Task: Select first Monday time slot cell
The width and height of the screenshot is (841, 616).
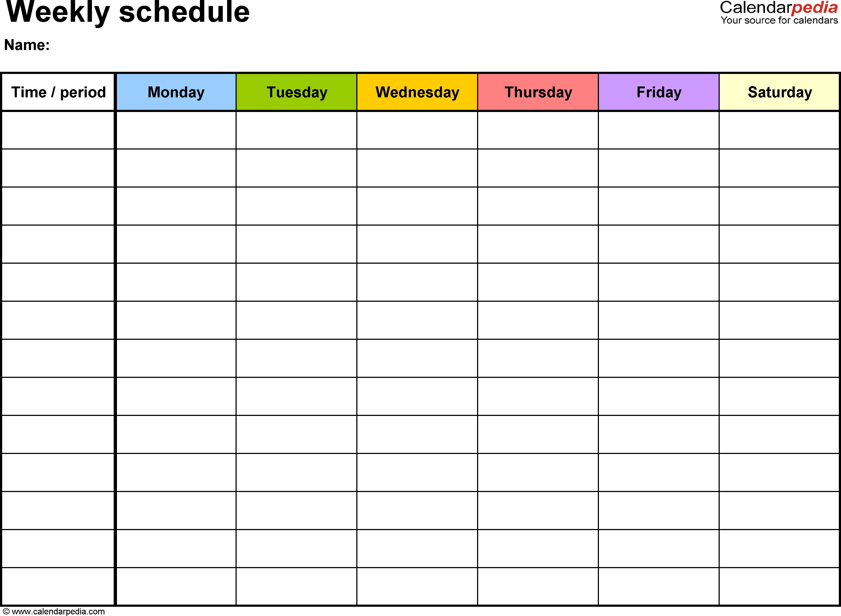Action: pyautogui.click(x=176, y=129)
